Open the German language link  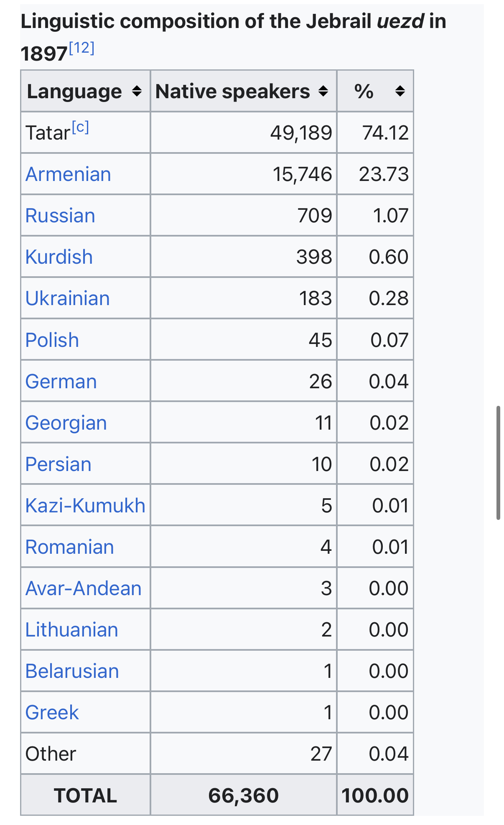pyautogui.click(x=61, y=382)
